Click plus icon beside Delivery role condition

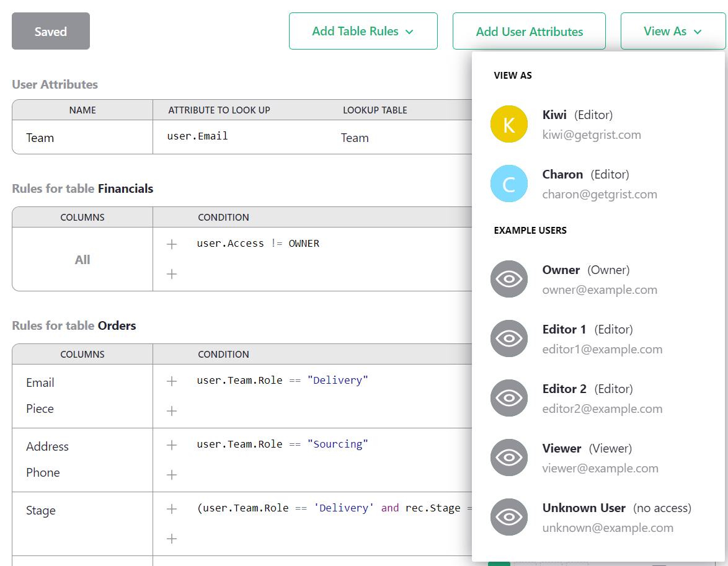pos(172,381)
